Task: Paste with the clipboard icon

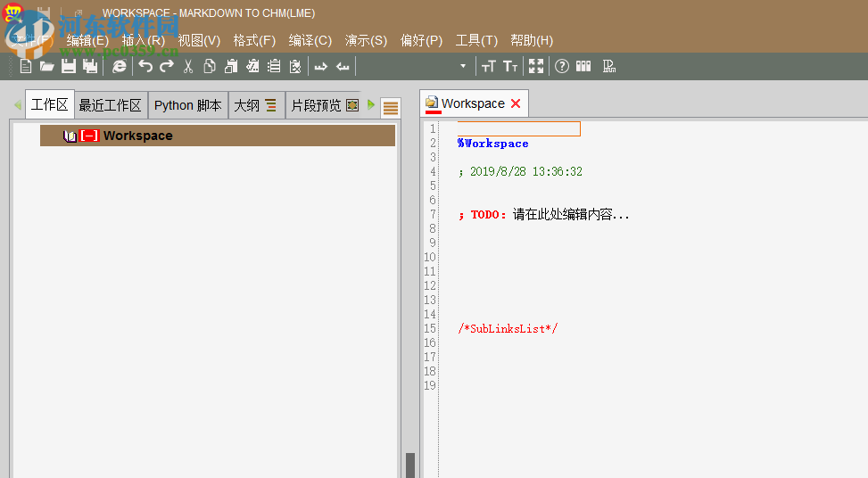Action: [231, 66]
